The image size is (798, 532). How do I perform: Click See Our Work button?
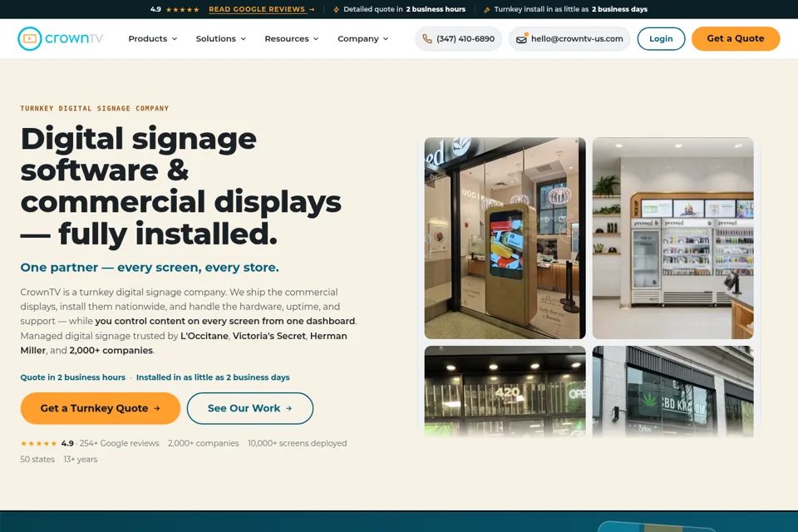tap(250, 408)
